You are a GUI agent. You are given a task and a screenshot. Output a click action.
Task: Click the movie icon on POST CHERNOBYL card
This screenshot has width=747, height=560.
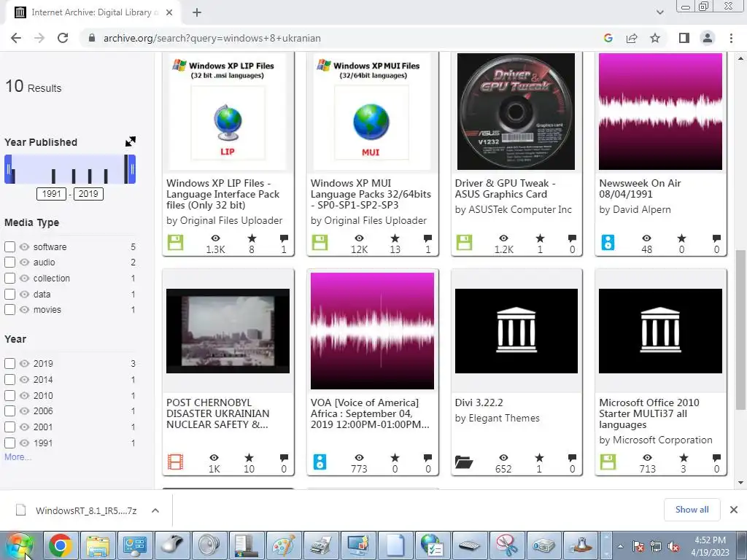[x=175, y=462]
